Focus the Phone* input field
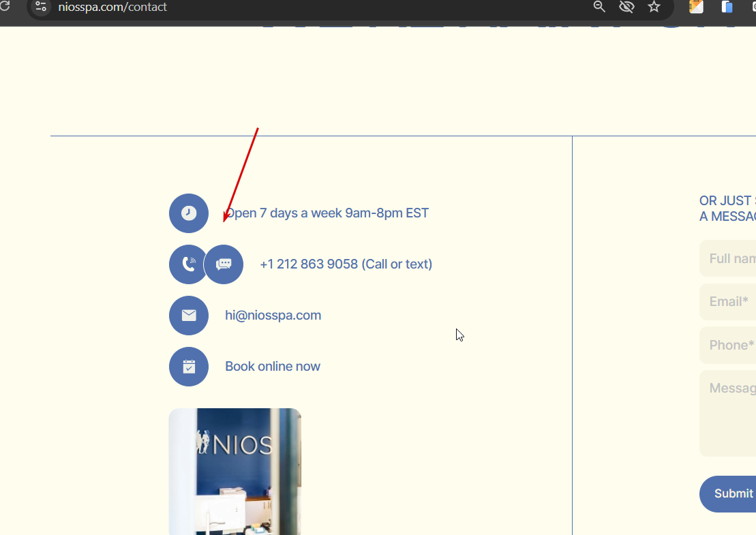This screenshot has height=535, width=756. (x=728, y=345)
